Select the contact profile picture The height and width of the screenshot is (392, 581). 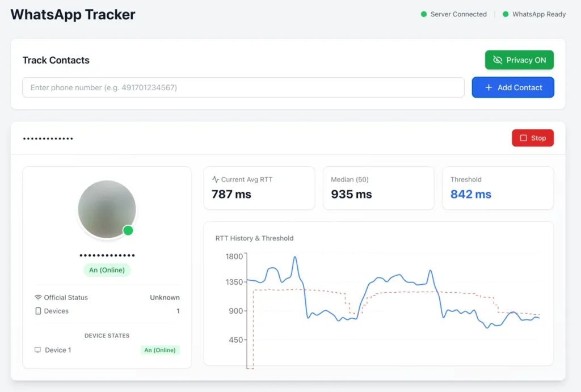tap(107, 209)
